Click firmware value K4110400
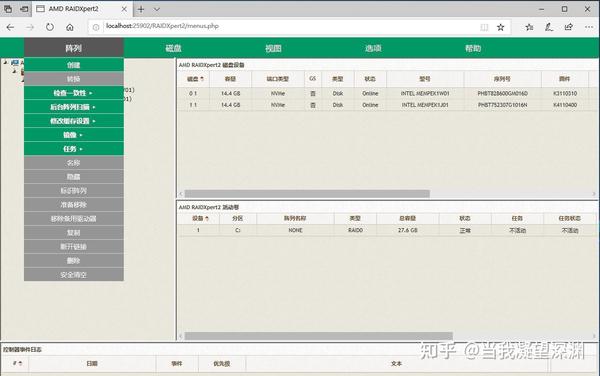 tap(565, 105)
